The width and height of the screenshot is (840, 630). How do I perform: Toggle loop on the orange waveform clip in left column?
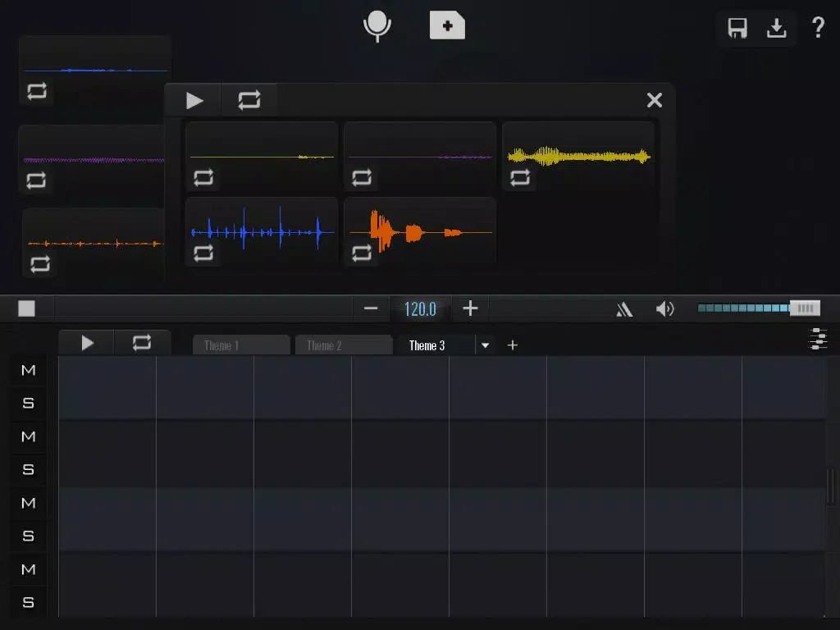(40, 263)
